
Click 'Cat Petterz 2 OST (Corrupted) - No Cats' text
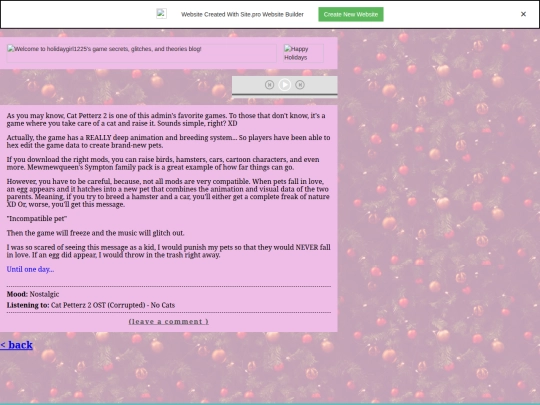pos(113,305)
